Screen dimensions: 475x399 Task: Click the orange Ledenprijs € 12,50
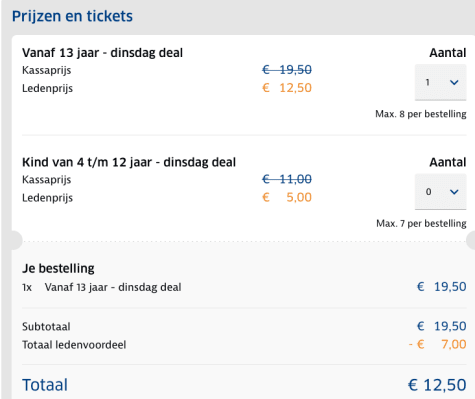(x=287, y=88)
